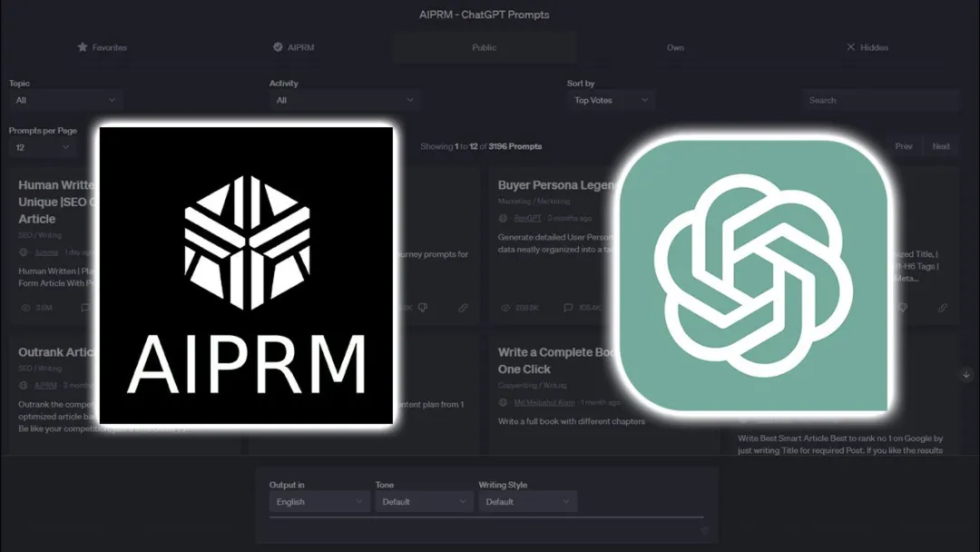980x552 pixels.
Task: Click '1 month ago' beside Md Mejbahul Alam
Action: pyautogui.click(x=600, y=402)
